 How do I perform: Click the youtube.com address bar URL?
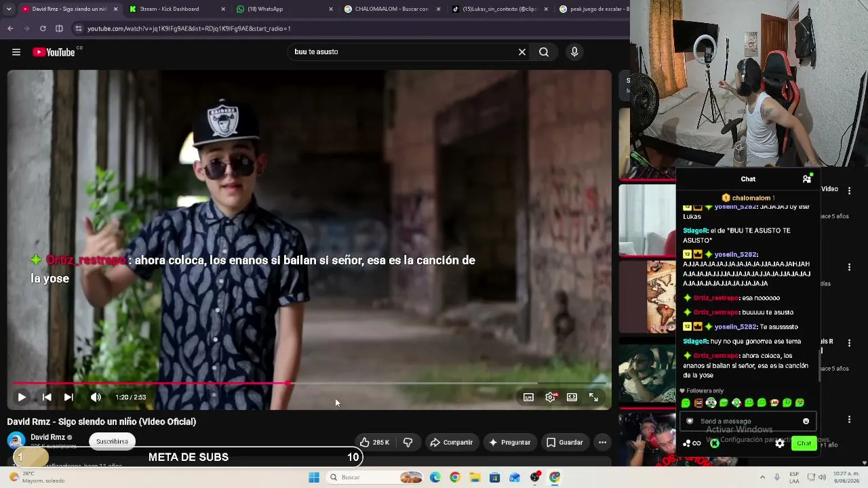click(189, 28)
